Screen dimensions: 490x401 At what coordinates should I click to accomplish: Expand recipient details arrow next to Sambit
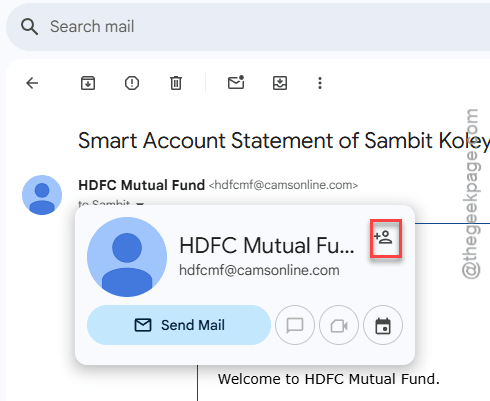[x=140, y=204]
